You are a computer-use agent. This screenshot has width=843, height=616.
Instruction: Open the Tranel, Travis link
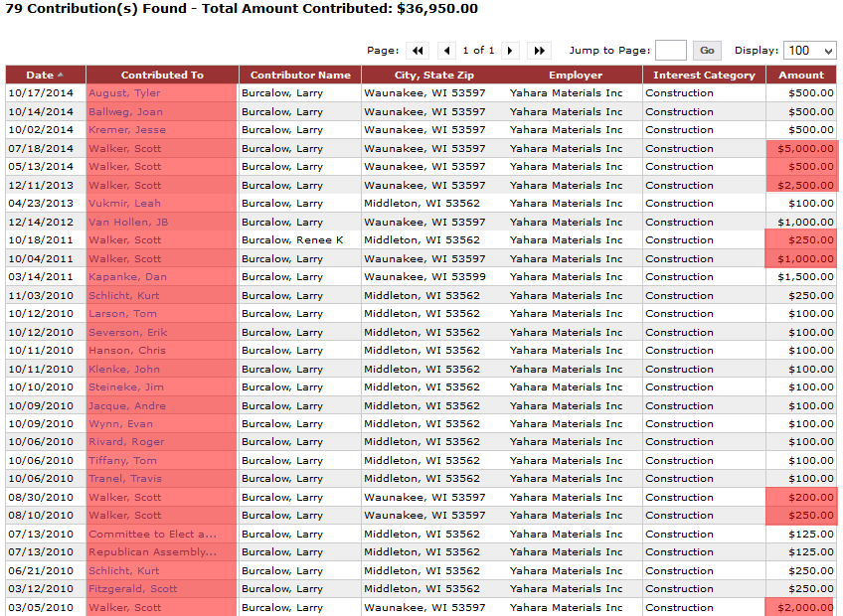tap(125, 479)
